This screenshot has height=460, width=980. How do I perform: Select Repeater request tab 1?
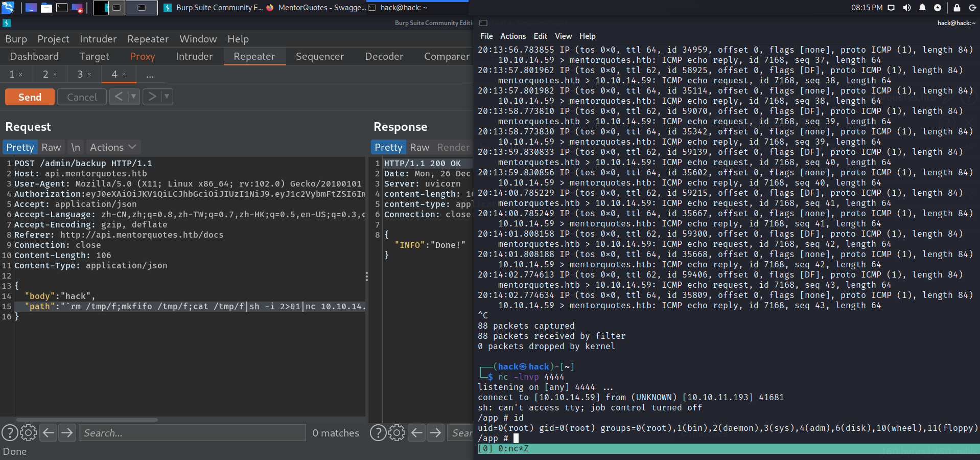[16, 74]
